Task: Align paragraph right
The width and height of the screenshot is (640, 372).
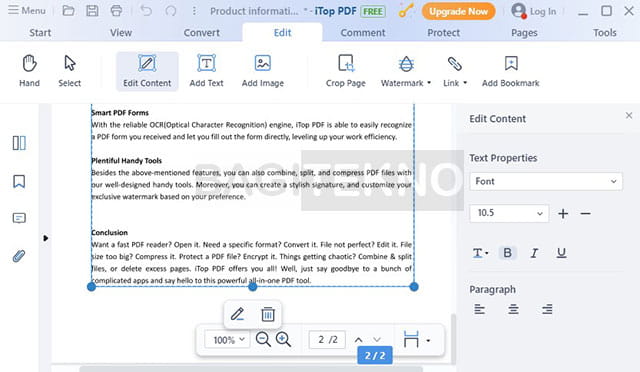Action: tap(547, 310)
